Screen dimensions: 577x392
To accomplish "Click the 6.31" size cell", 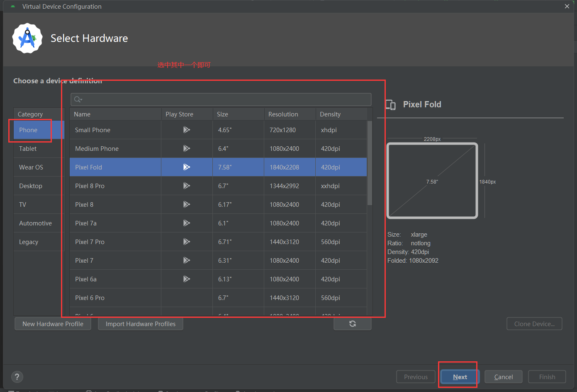I will 239,260.
